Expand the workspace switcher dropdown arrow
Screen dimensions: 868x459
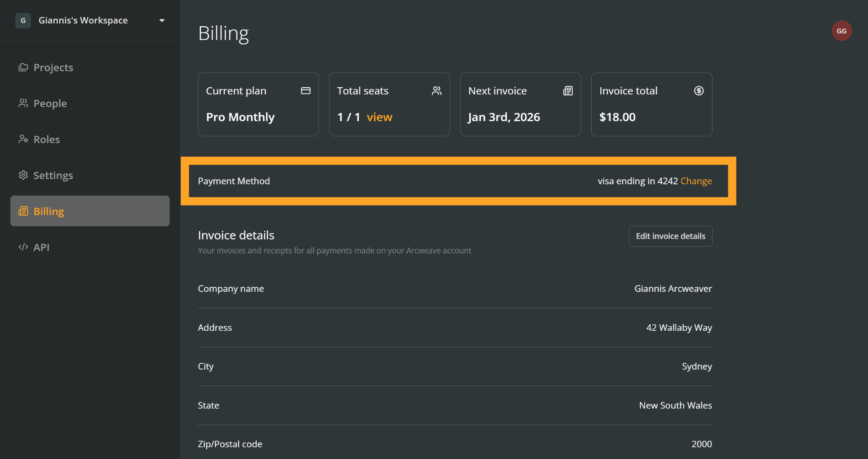162,20
